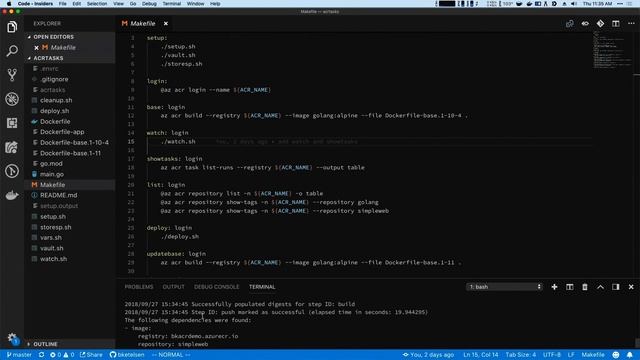The image size is (640, 360).
Task: Click the new terminal plus icon
Action: [554, 287]
